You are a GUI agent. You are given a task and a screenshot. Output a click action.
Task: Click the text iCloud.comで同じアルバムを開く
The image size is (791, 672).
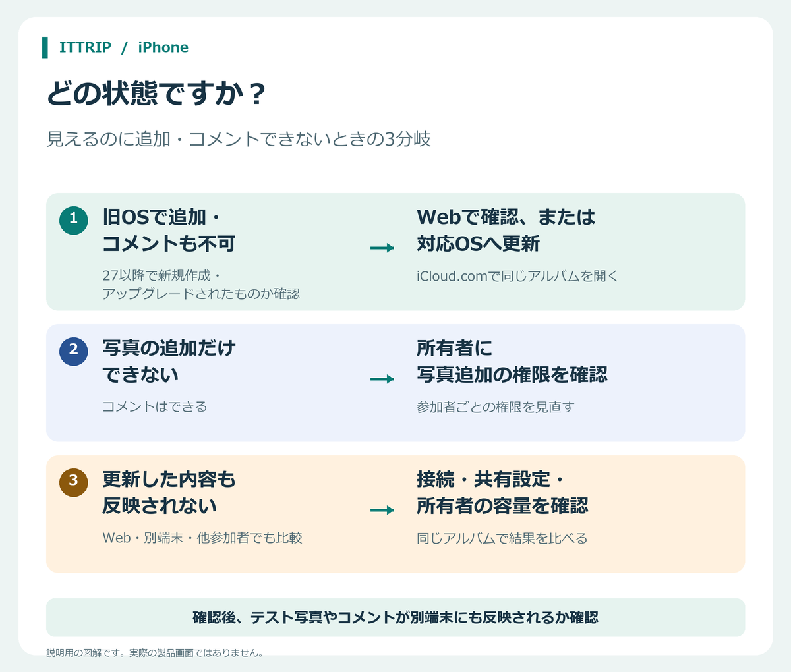tap(517, 276)
